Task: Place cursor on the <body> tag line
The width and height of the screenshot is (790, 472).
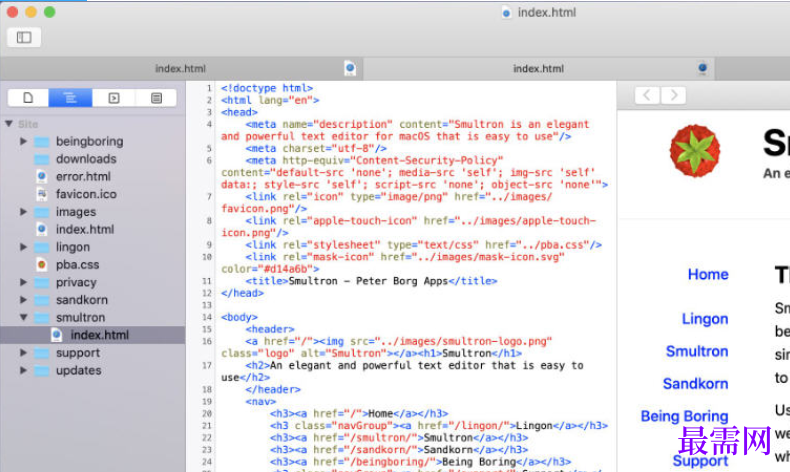Action: click(239, 317)
